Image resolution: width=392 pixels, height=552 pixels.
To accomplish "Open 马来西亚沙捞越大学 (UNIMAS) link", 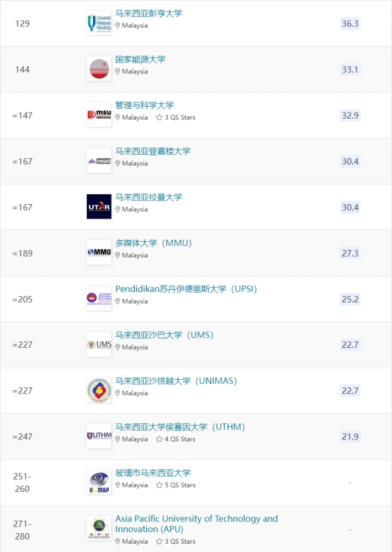I will [x=176, y=381].
